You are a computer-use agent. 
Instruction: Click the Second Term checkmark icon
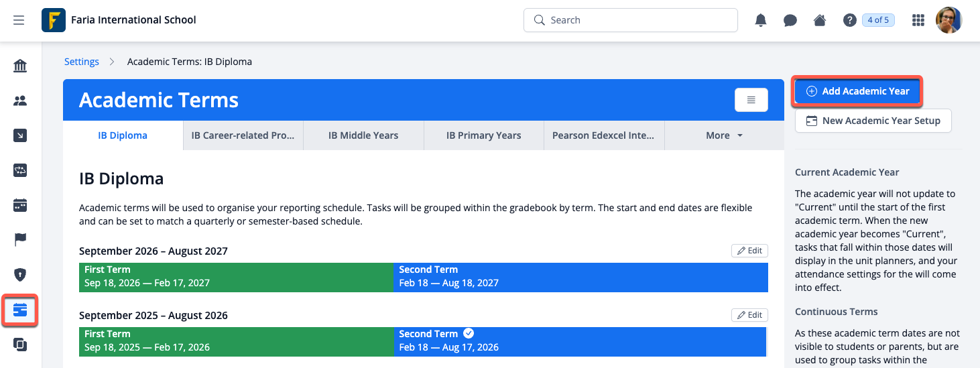[x=469, y=333]
